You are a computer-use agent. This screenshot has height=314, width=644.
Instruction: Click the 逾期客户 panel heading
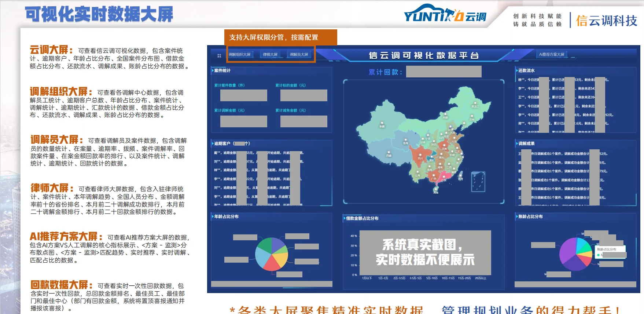click(232, 143)
